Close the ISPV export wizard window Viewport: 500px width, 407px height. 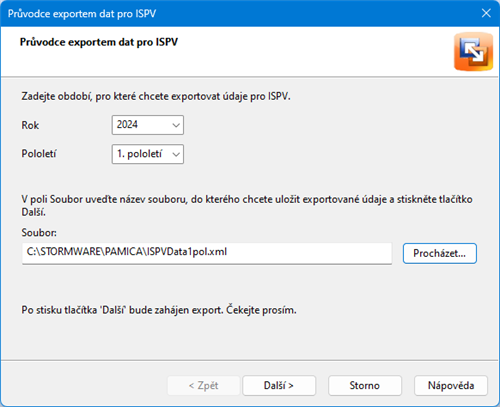(486, 13)
